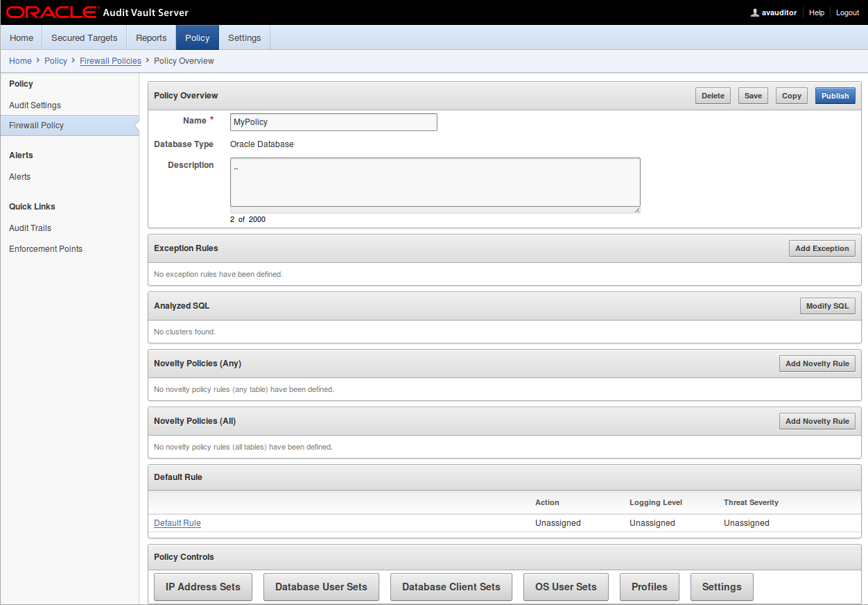Click the 'No clusters found.' message
The image size is (868, 605).
point(184,332)
